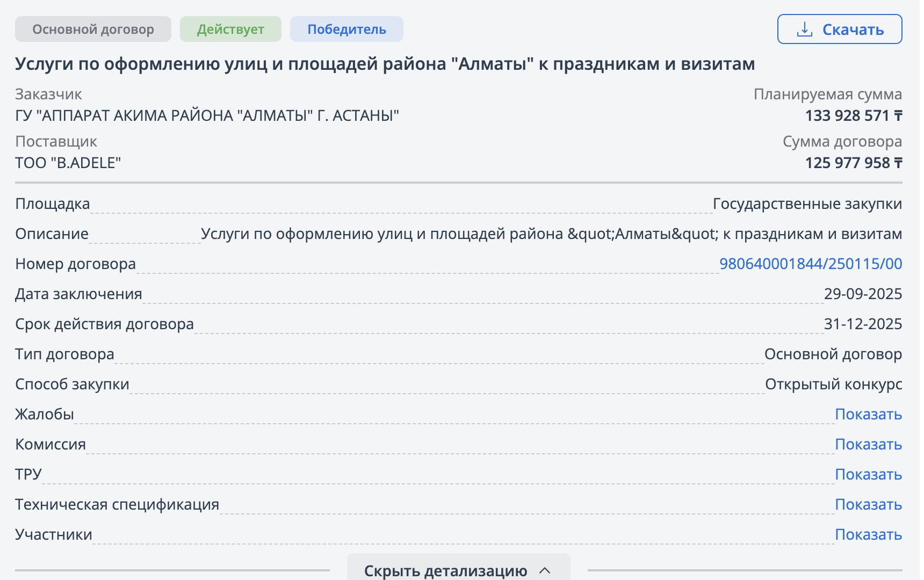
Task: Show the Техническая спецификация
Action: click(868, 504)
